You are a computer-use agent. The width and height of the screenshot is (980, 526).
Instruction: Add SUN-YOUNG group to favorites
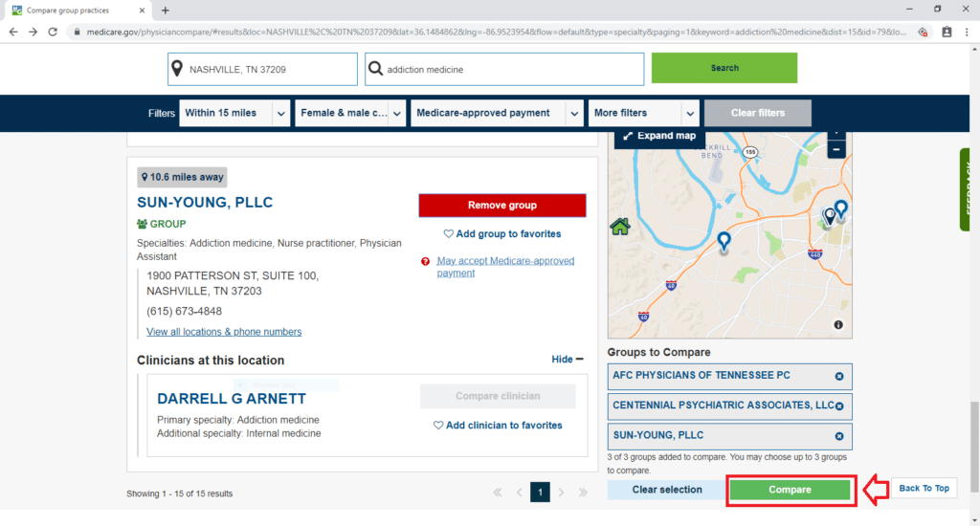point(501,233)
